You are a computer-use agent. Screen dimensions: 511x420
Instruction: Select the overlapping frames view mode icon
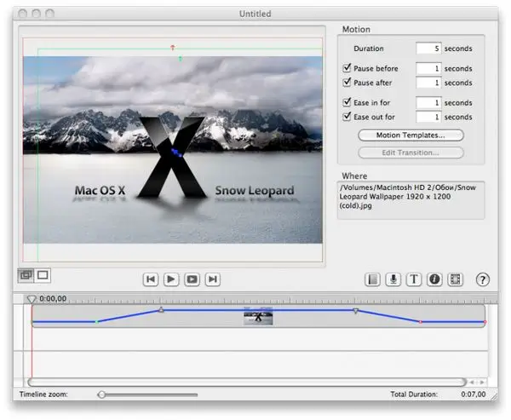point(26,275)
